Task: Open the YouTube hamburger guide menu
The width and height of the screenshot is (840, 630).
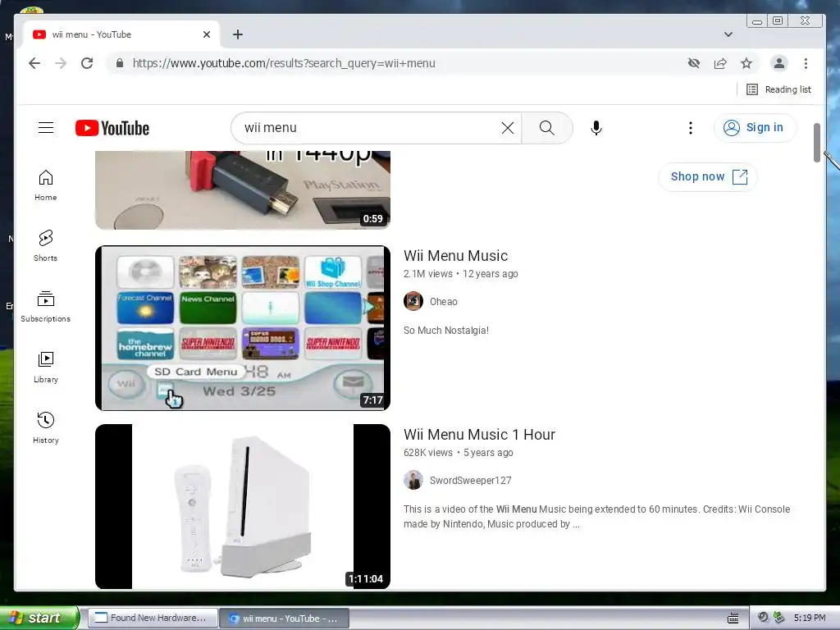Action: point(46,127)
